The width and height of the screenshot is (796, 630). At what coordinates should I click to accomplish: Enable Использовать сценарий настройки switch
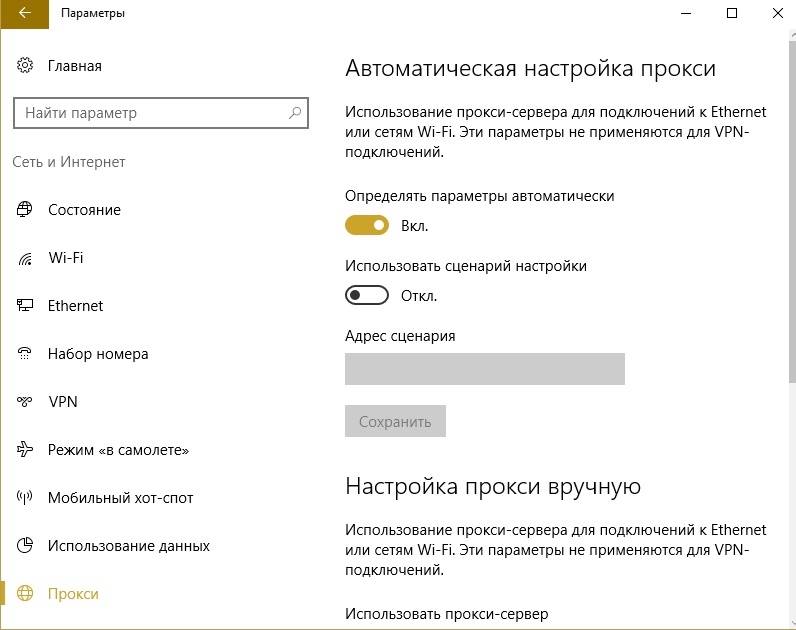point(367,295)
